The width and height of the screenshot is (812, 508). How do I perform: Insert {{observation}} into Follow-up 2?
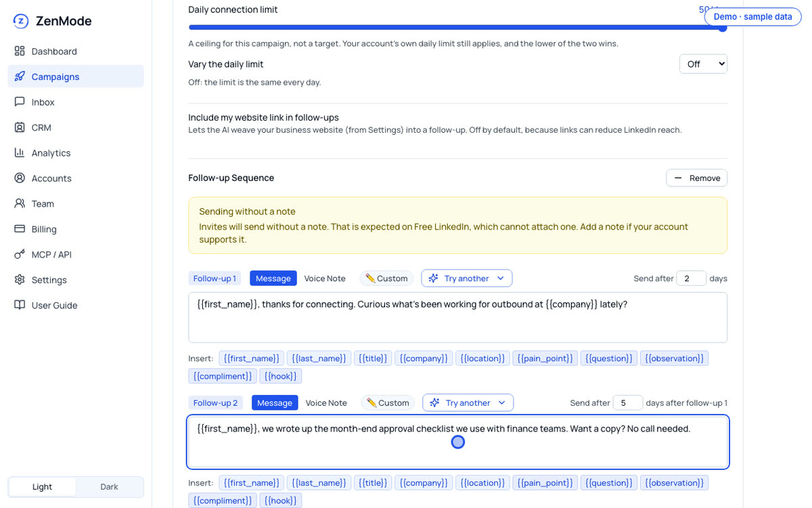[x=675, y=483]
